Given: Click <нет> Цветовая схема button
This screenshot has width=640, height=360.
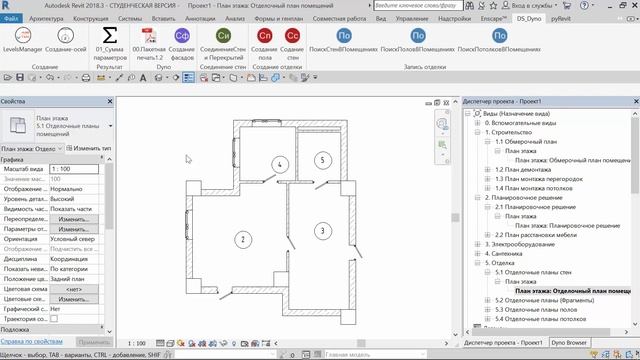Looking at the screenshot, I should click(73, 289).
